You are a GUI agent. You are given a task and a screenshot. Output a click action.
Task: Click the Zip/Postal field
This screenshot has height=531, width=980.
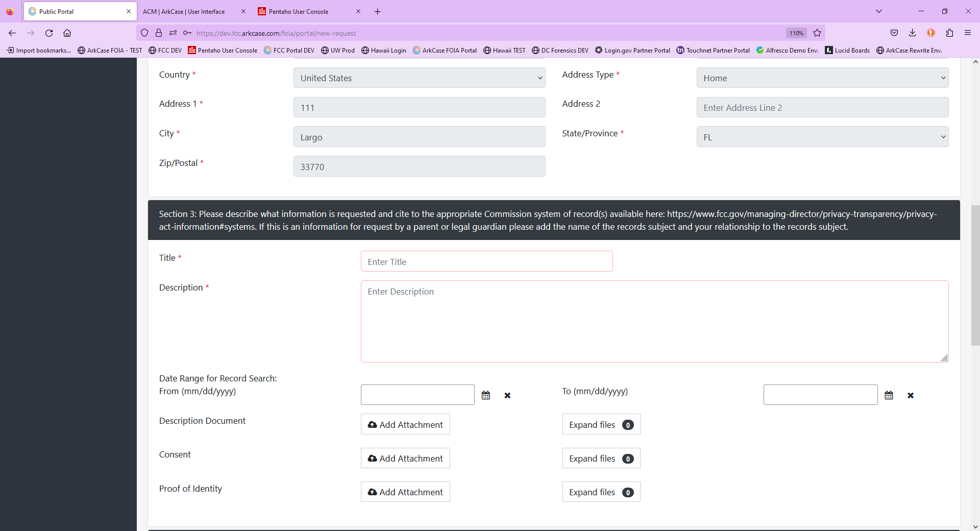[420, 166]
